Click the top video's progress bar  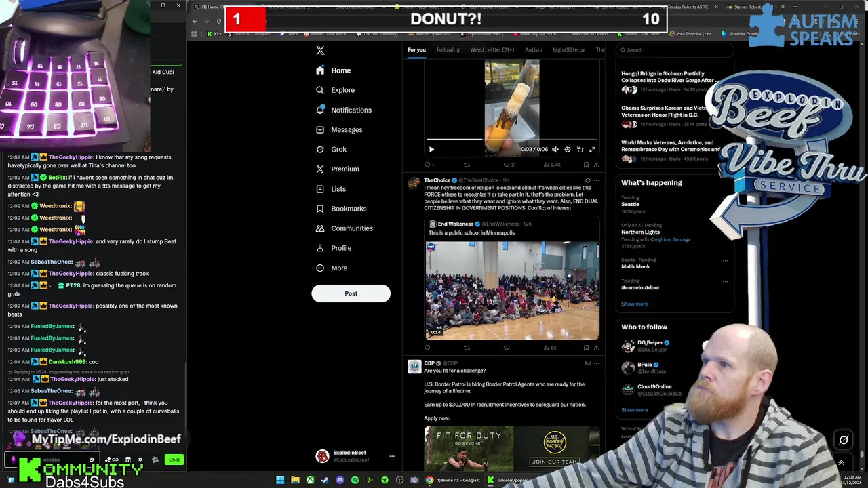tap(512, 140)
